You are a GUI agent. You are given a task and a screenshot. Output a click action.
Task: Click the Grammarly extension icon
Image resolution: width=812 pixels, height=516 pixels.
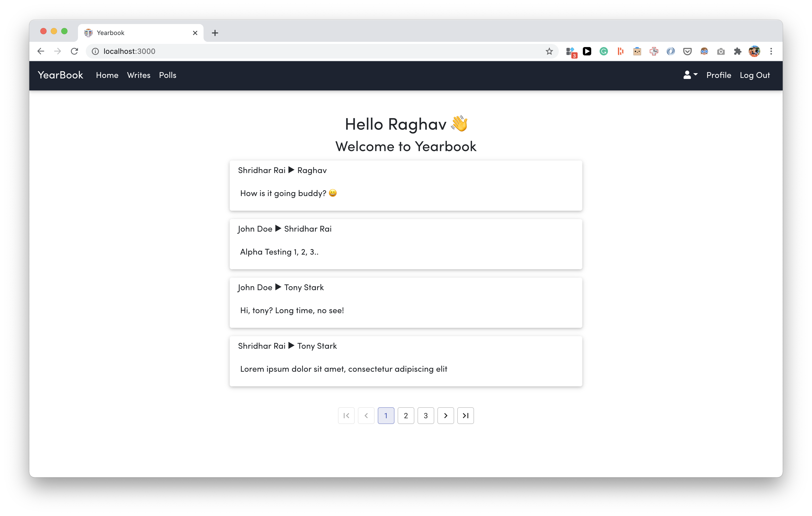point(604,51)
